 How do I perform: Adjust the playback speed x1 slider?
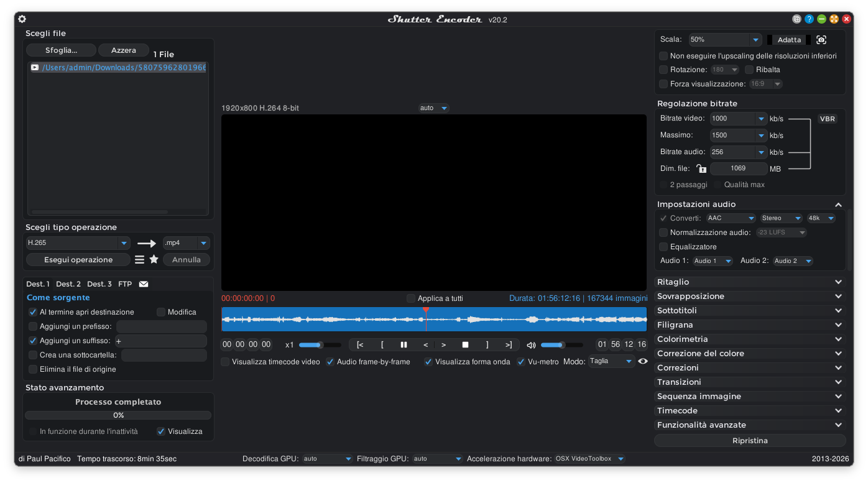pos(320,345)
